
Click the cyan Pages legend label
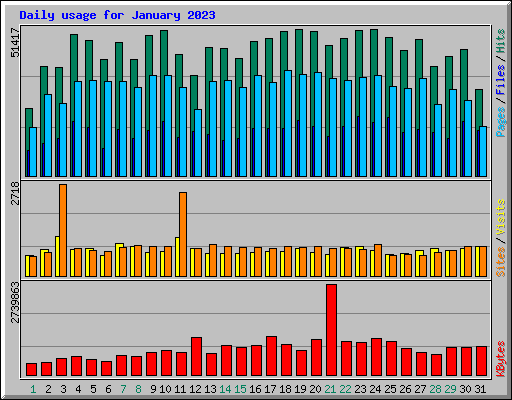tap(500, 122)
